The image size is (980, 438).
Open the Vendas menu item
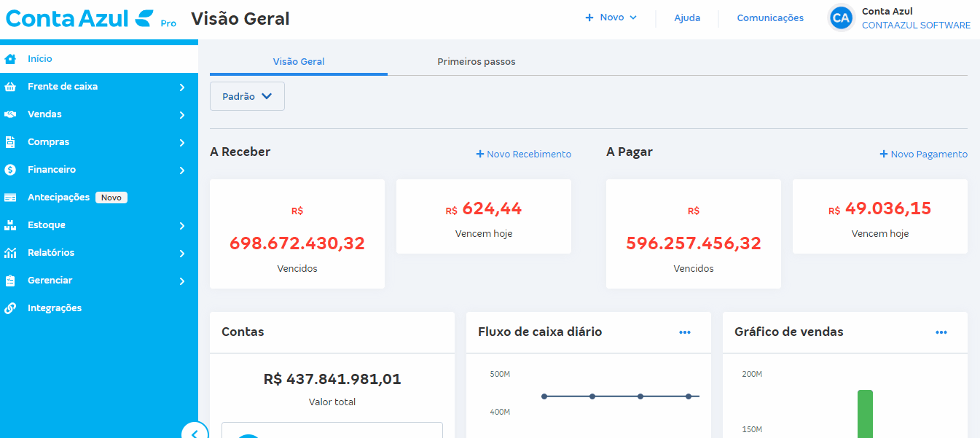coord(99,114)
